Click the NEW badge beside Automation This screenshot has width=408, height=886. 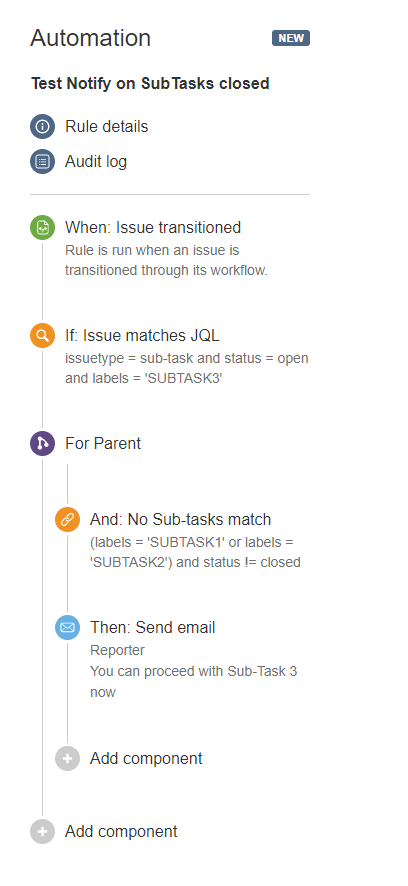click(x=291, y=38)
